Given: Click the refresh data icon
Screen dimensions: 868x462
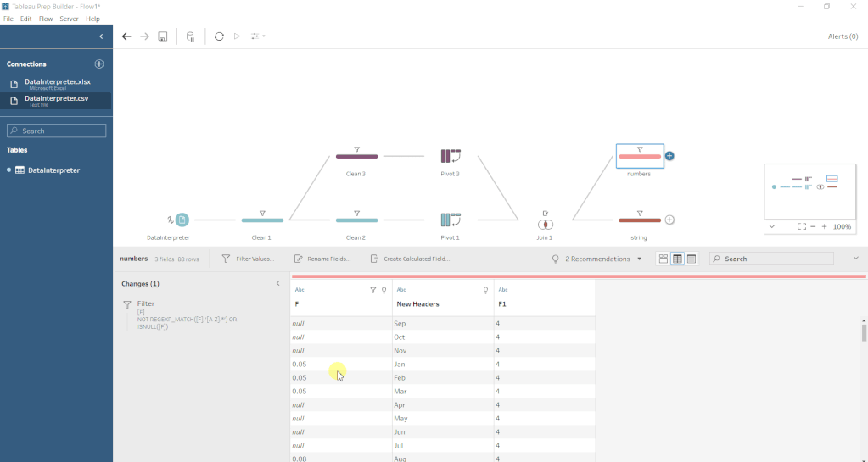Looking at the screenshot, I should tap(219, 36).
